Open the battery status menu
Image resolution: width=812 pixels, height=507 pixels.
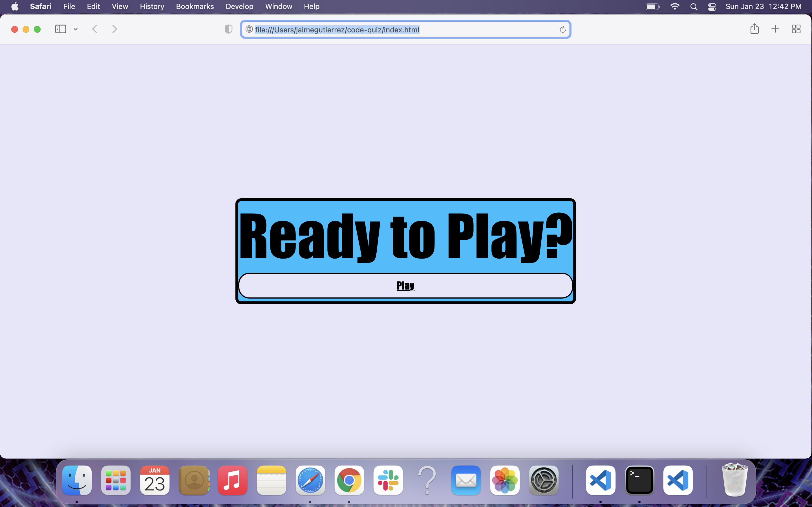click(652, 7)
